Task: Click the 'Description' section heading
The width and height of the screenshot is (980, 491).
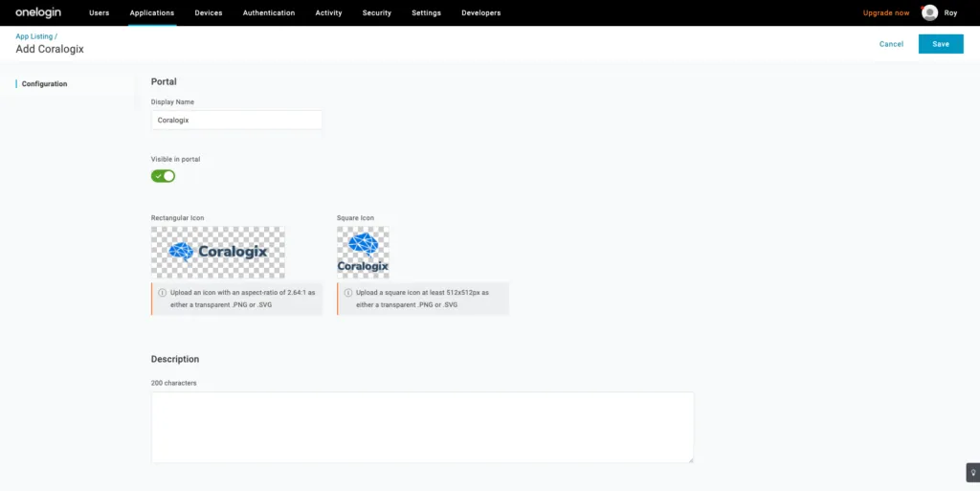Action: point(175,359)
